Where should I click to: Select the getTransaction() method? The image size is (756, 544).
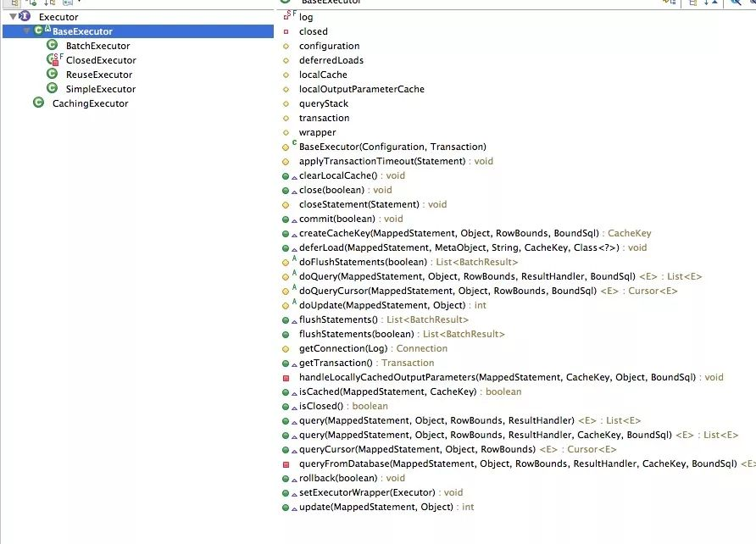click(x=366, y=363)
